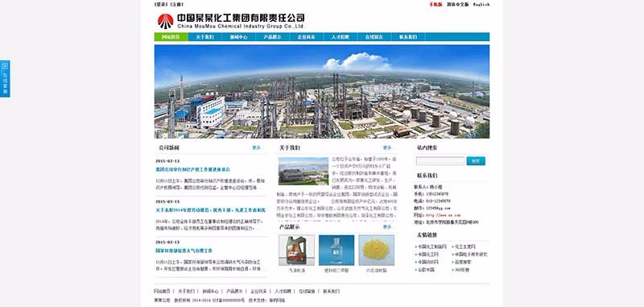Viewport: 644px width, 307px height.
Task: Click 更多 beside the 产品展示 section heading
Action: 387,227
